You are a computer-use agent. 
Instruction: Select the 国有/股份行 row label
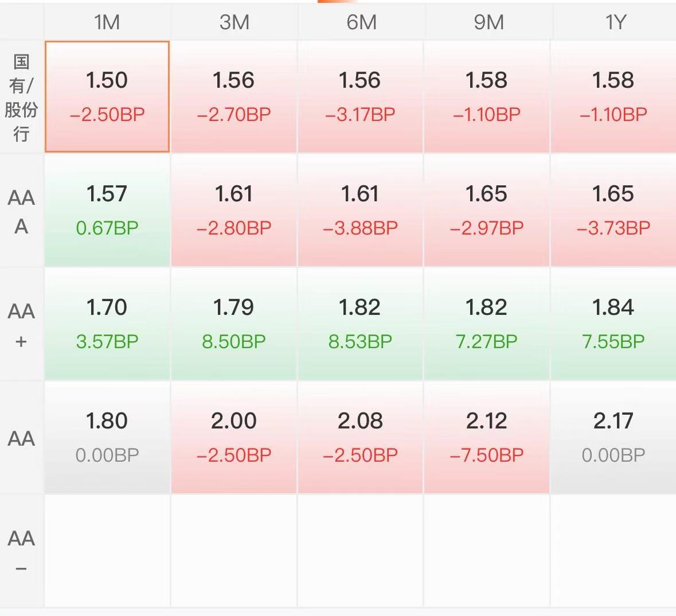tap(22, 97)
